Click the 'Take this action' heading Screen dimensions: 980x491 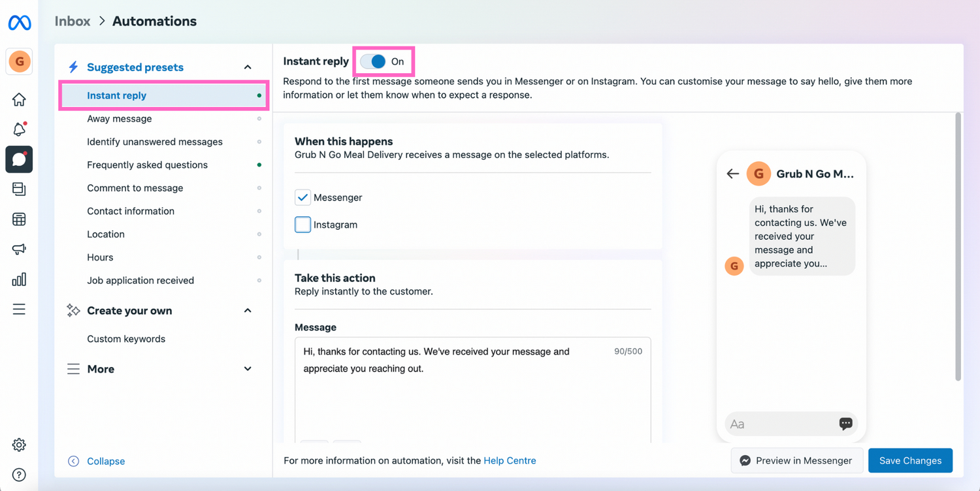335,277
